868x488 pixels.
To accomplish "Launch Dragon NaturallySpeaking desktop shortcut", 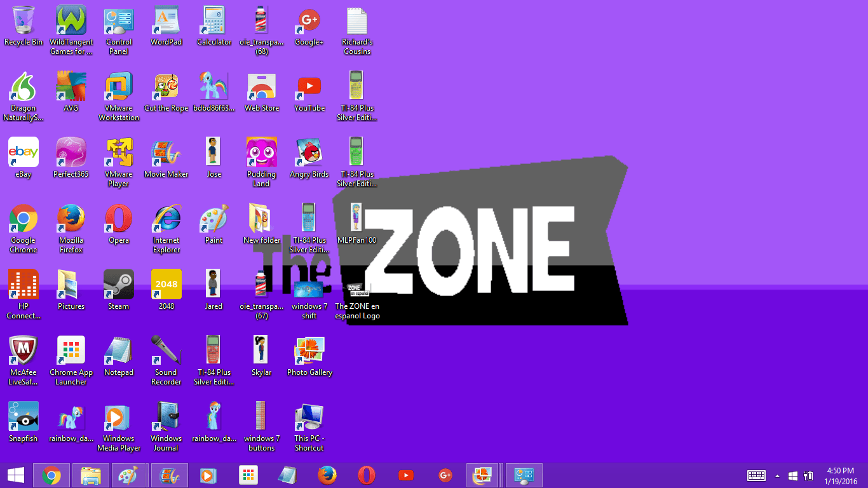I will [24, 97].
